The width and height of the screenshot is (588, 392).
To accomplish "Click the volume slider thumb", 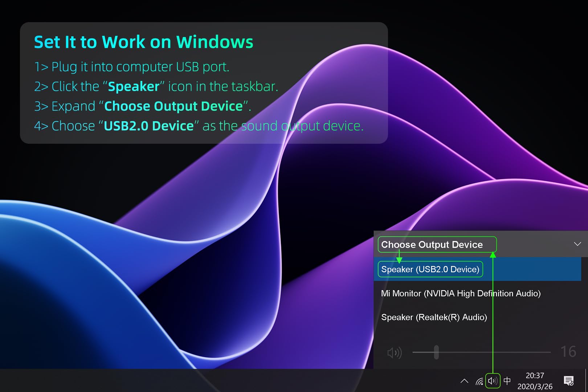I will tap(436, 352).
